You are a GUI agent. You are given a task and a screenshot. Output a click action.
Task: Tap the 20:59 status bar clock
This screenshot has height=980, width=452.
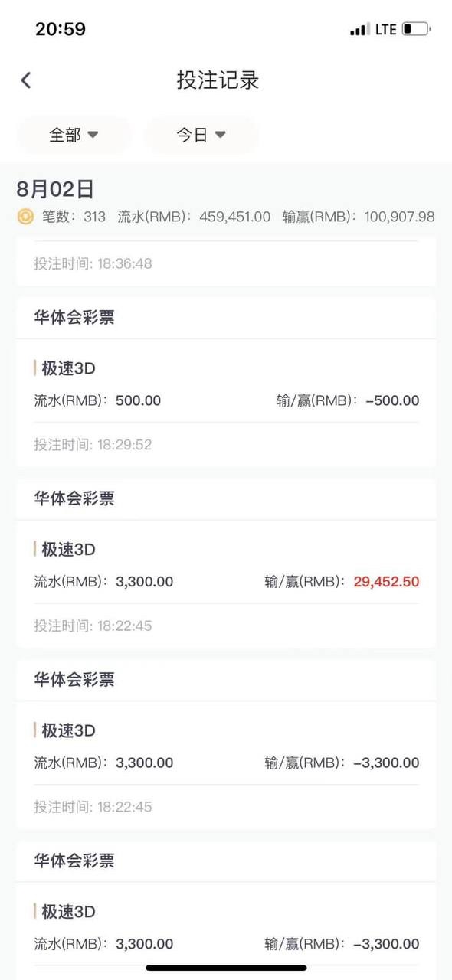pyautogui.click(x=61, y=29)
